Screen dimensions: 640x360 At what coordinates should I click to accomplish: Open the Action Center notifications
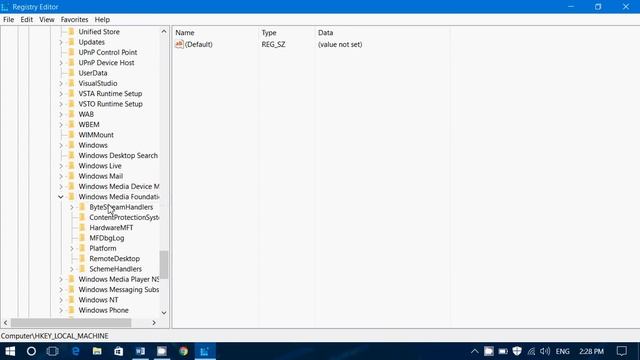(622, 351)
